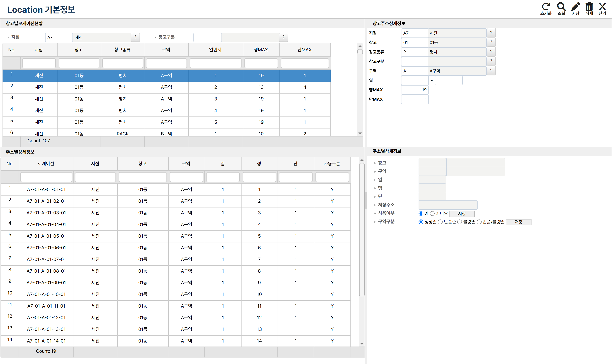Open 구역 lookup button in detail panel
This screenshot has height=364, width=612.
click(x=491, y=70)
